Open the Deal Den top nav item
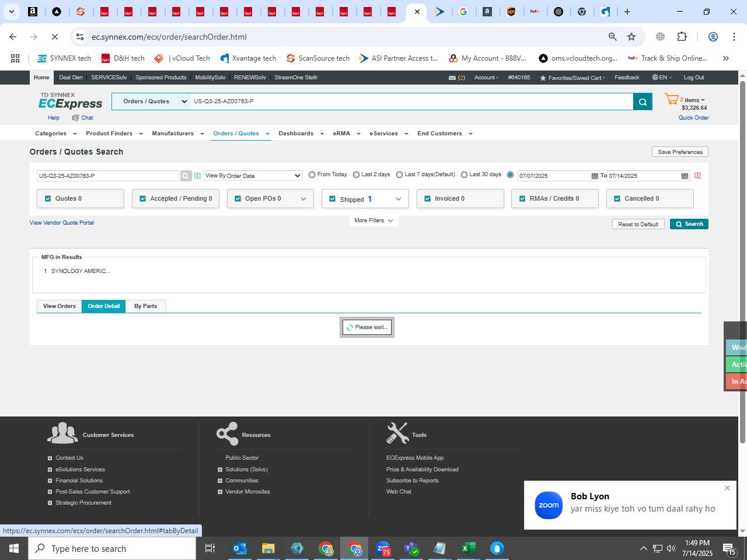This screenshot has width=747, height=560. pos(71,78)
